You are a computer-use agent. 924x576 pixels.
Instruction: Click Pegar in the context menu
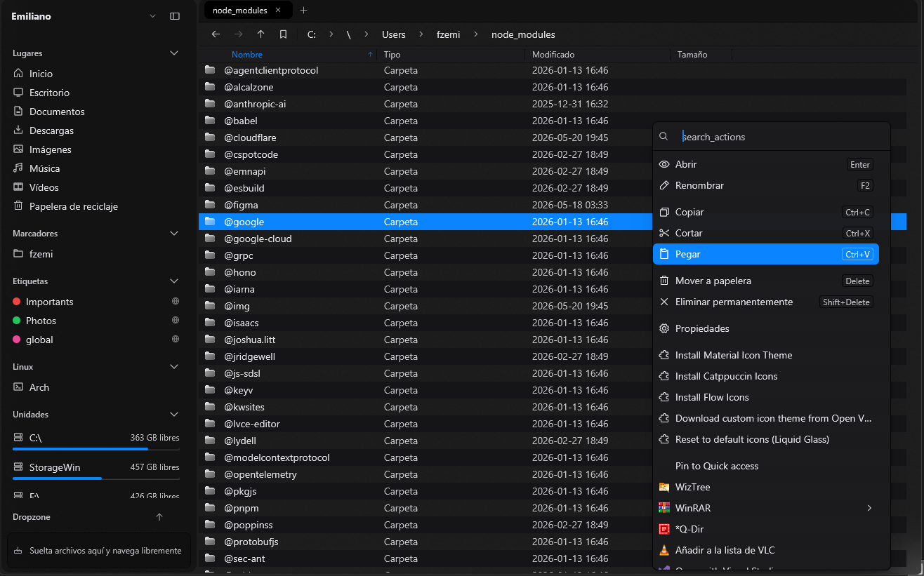pyautogui.click(x=766, y=254)
